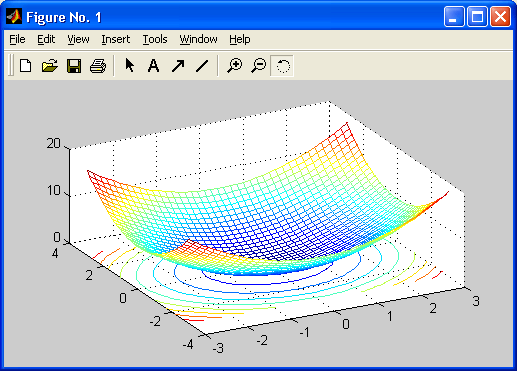Select the Edit Plot arrow tool

(x=130, y=65)
